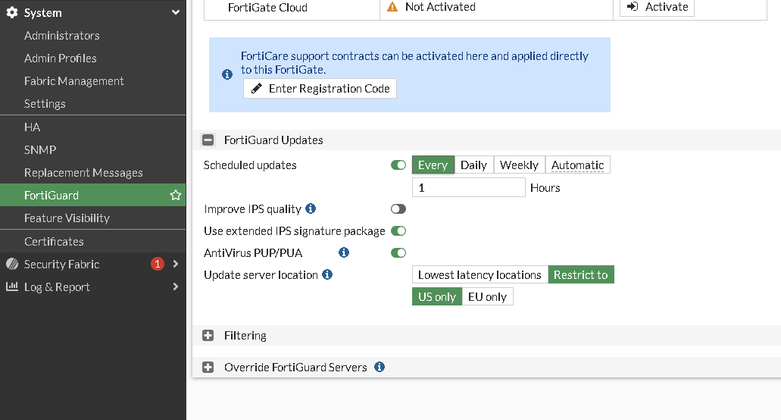Disable the Scheduled updates toggle
This screenshot has height=420, width=781.
(398, 166)
